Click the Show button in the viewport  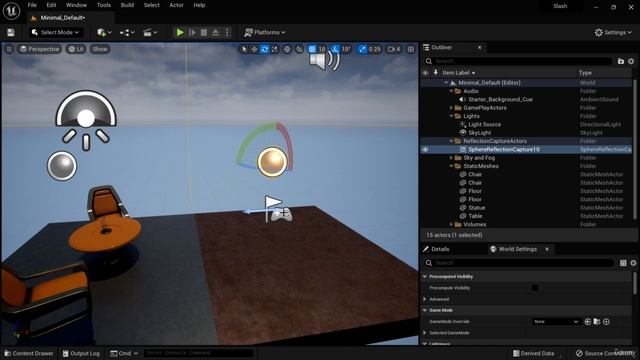click(100, 49)
